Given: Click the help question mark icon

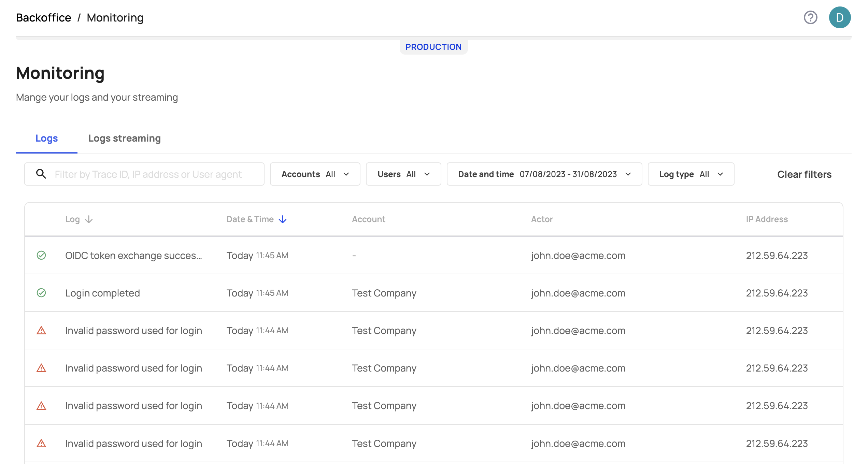Looking at the screenshot, I should click(x=810, y=17).
